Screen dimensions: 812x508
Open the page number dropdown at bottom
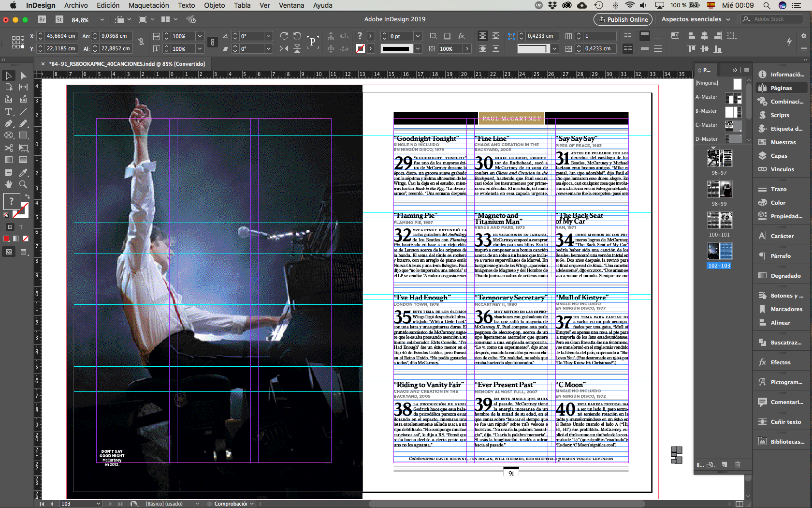(x=98, y=504)
